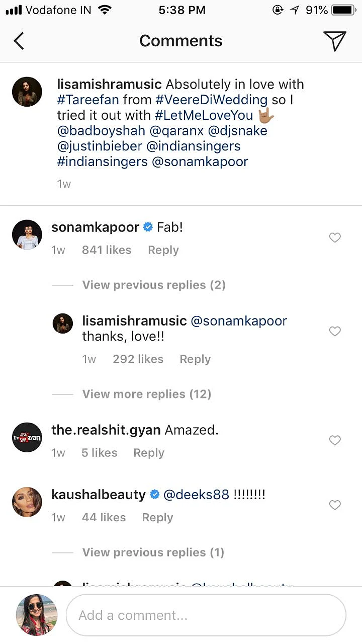
Task: Expand "View more replies (12)"
Action: (147, 394)
